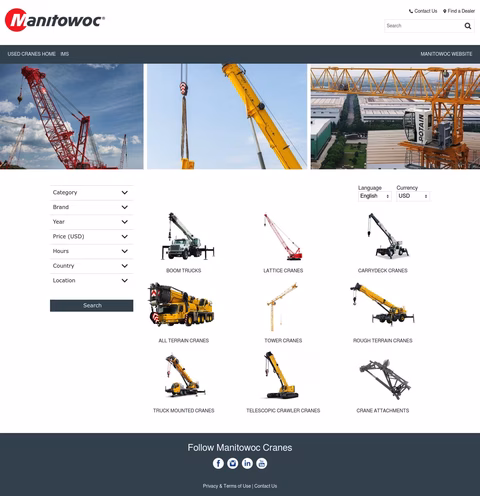Select the Tower Cranes image
480x496 pixels.
[282, 307]
